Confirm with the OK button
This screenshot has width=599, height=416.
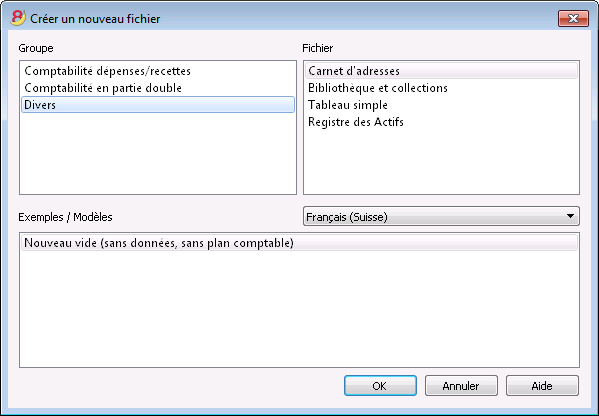pos(380,386)
